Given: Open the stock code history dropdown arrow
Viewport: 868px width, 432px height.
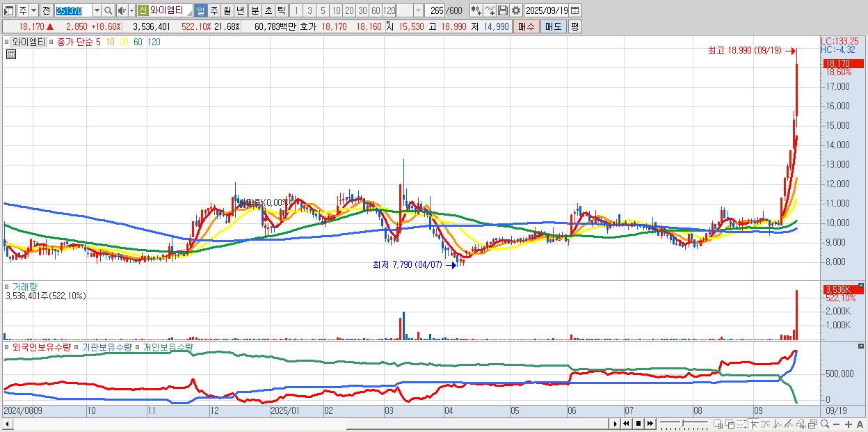Looking at the screenshot, I should tap(97, 10).
